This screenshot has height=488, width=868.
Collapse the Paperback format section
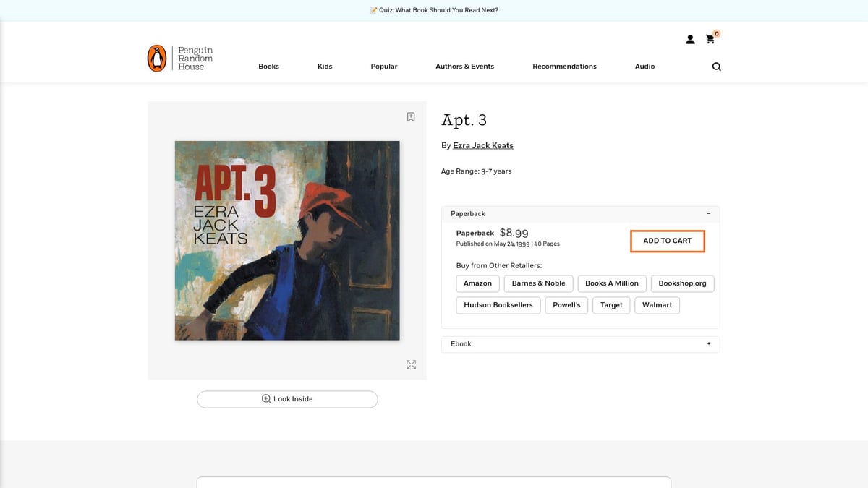[x=708, y=214]
